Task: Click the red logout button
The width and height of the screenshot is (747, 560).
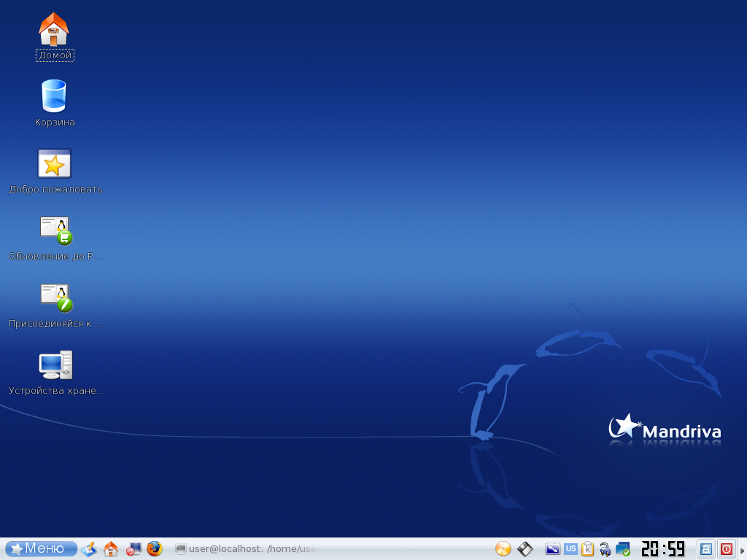Action: [x=726, y=549]
